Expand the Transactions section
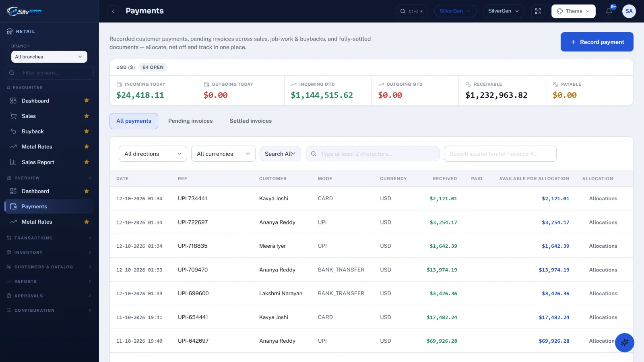Image resolution: width=644 pixels, height=362 pixels. point(49,238)
